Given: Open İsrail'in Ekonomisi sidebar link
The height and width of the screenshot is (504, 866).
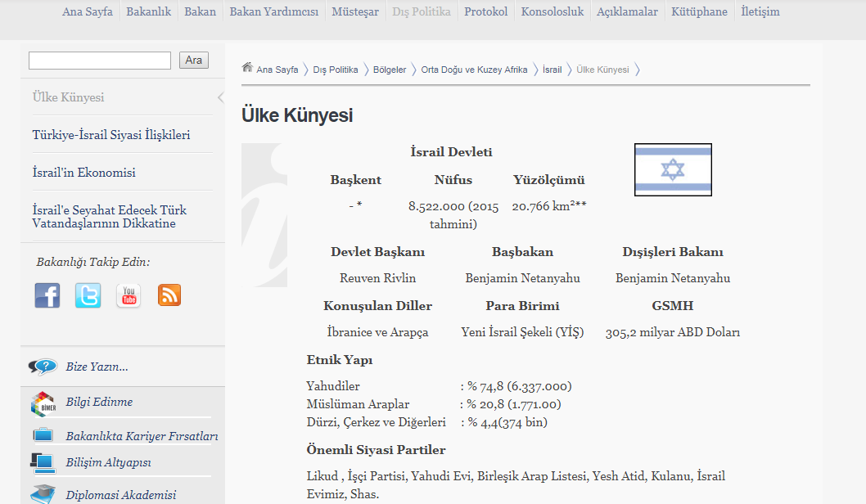Looking at the screenshot, I should tap(84, 173).
